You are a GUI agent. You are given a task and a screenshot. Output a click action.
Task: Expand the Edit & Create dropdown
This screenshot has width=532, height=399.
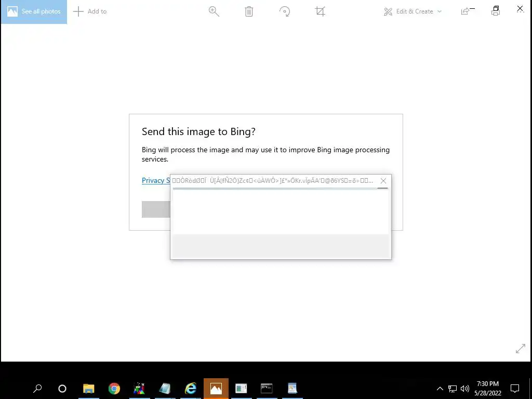click(413, 11)
